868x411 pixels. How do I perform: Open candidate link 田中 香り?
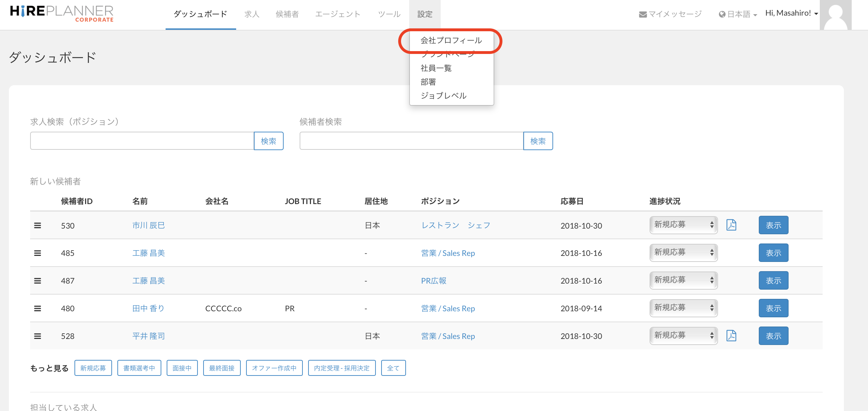pyautogui.click(x=148, y=308)
